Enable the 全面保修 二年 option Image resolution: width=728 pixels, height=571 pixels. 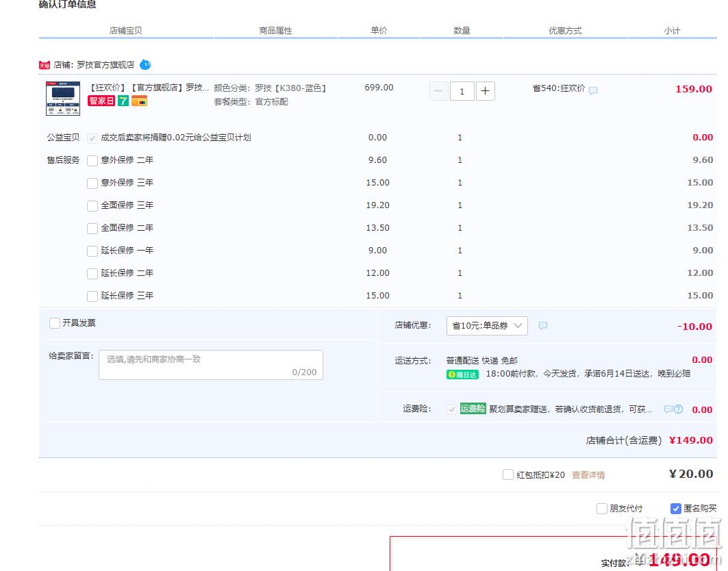click(x=92, y=229)
